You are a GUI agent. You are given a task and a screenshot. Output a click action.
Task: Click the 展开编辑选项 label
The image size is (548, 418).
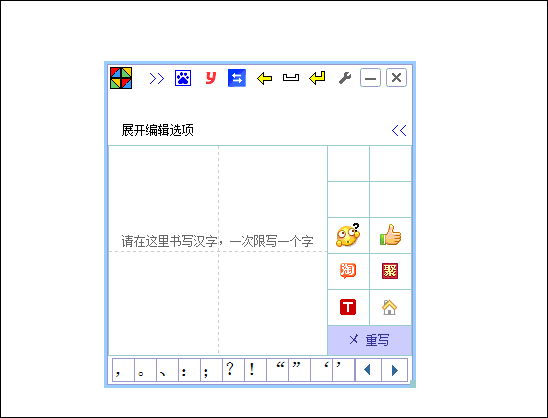coord(157,130)
